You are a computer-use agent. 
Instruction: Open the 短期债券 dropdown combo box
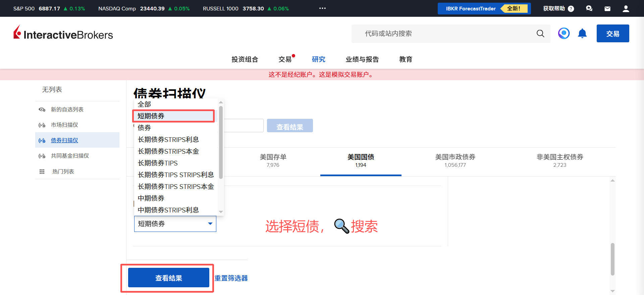pyautogui.click(x=175, y=224)
